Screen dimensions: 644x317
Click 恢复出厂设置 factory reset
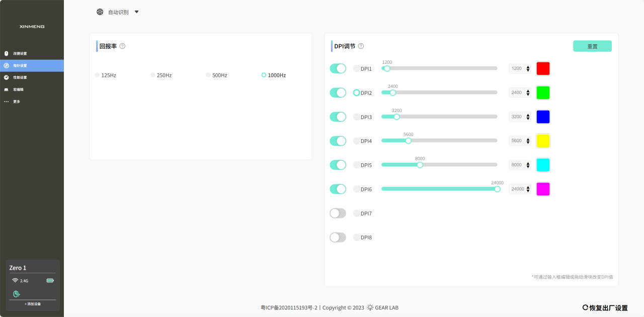pos(605,308)
